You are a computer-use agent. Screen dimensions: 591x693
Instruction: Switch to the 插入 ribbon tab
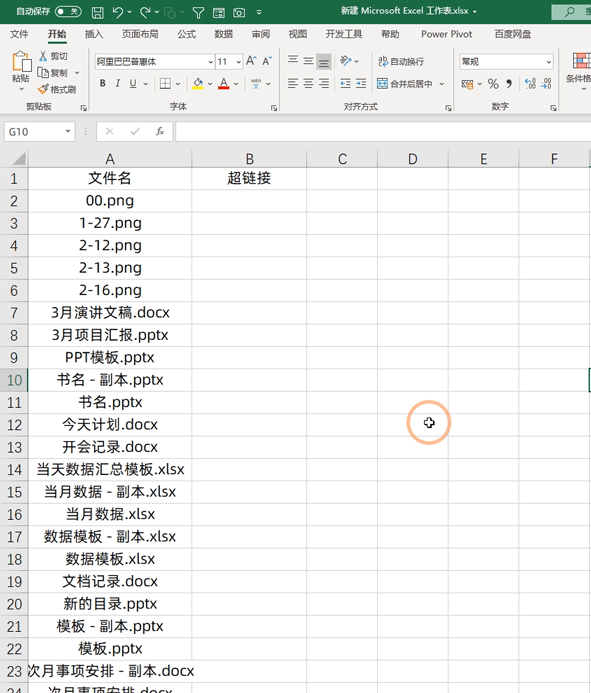(94, 34)
